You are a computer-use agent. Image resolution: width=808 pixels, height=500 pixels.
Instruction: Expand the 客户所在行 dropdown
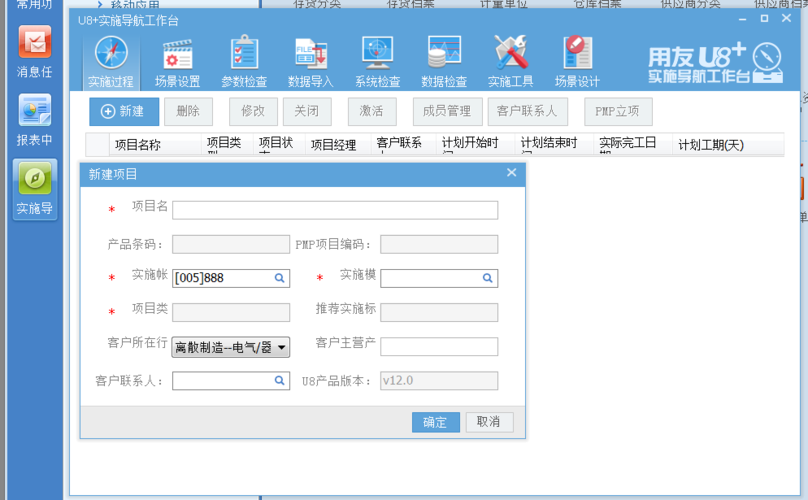(x=230, y=347)
